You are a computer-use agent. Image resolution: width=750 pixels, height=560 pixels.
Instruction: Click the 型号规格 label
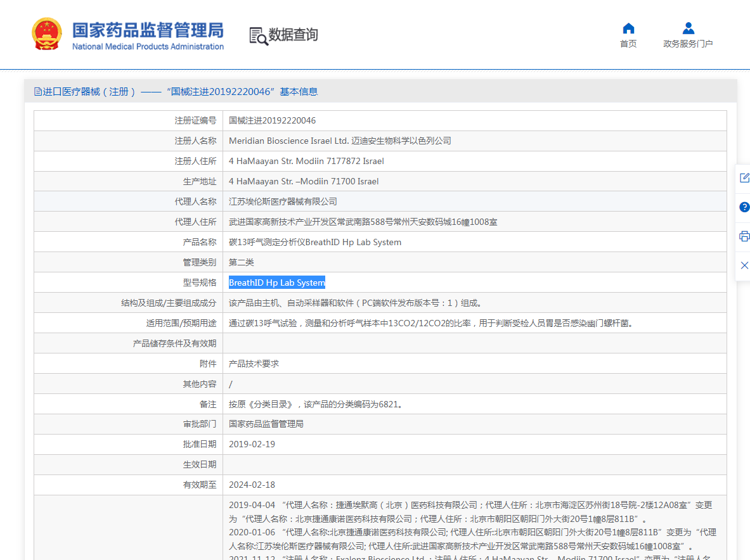tap(200, 283)
